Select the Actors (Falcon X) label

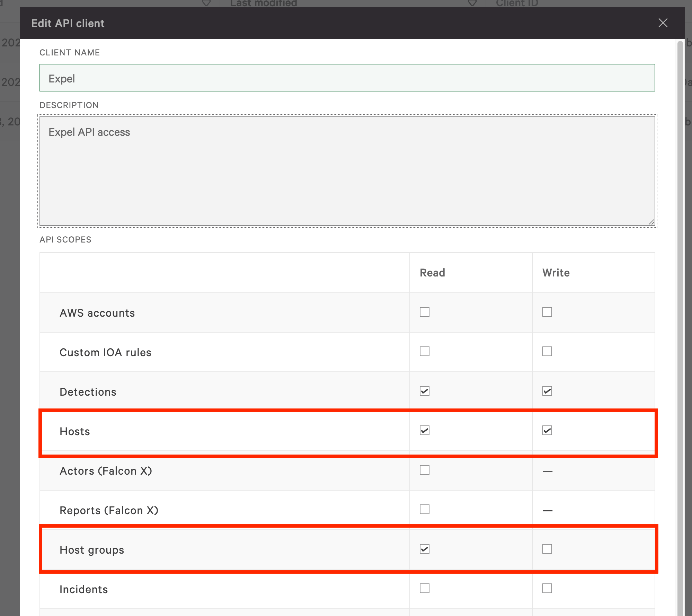[x=106, y=471]
